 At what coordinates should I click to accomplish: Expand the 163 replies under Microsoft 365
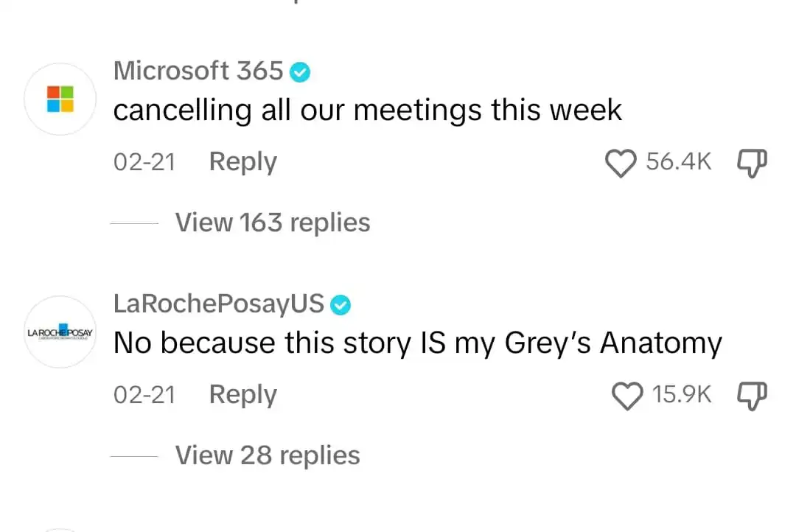[273, 222]
